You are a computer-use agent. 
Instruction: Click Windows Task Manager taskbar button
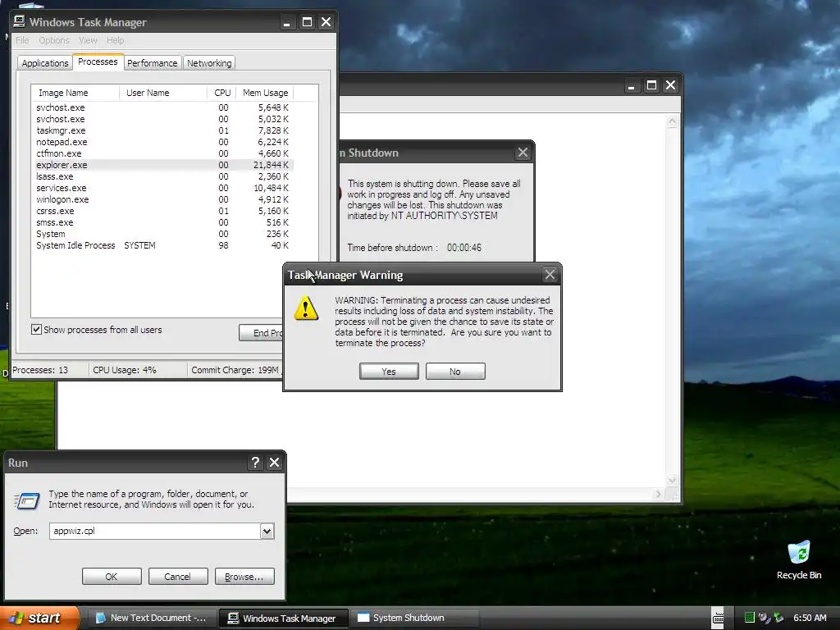point(283,618)
